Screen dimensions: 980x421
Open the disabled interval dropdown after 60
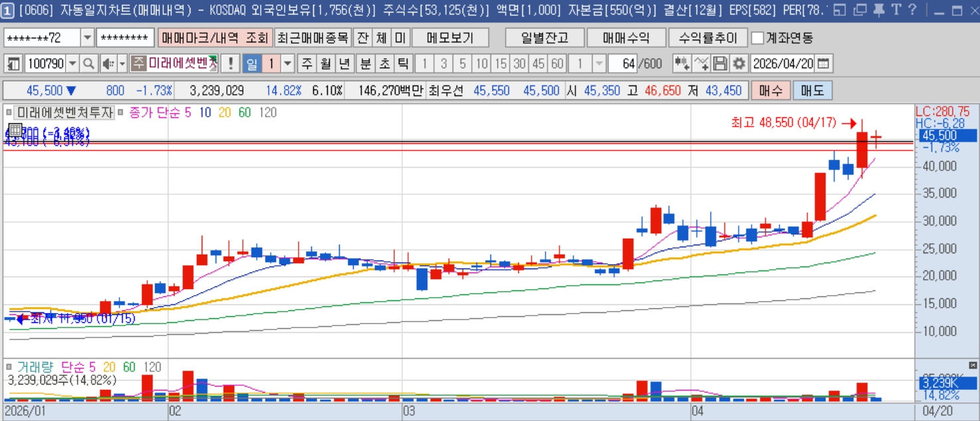pyautogui.click(x=599, y=64)
